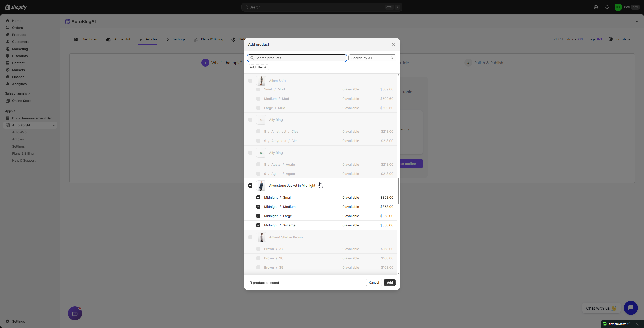Open the Search by All dropdown
Viewport: 644px width, 328px height.
[x=372, y=58]
